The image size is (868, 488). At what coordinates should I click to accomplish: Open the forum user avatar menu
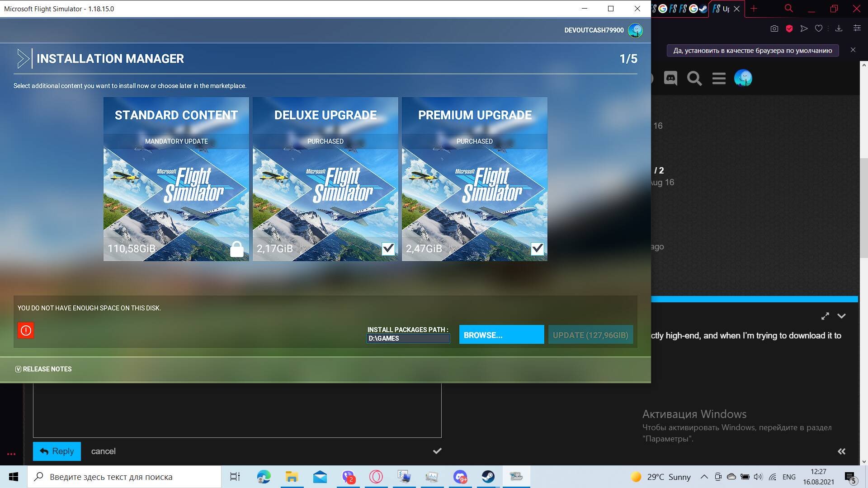pos(743,78)
